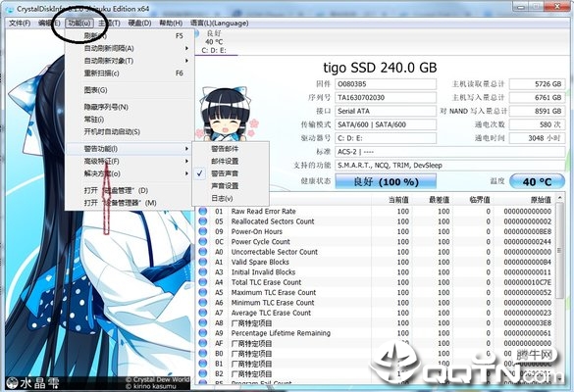The height and width of the screenshot is (392, 574).
Task: Select the C: D: E: disk tab
Action: pyautogui.click(x=216, y=42)
